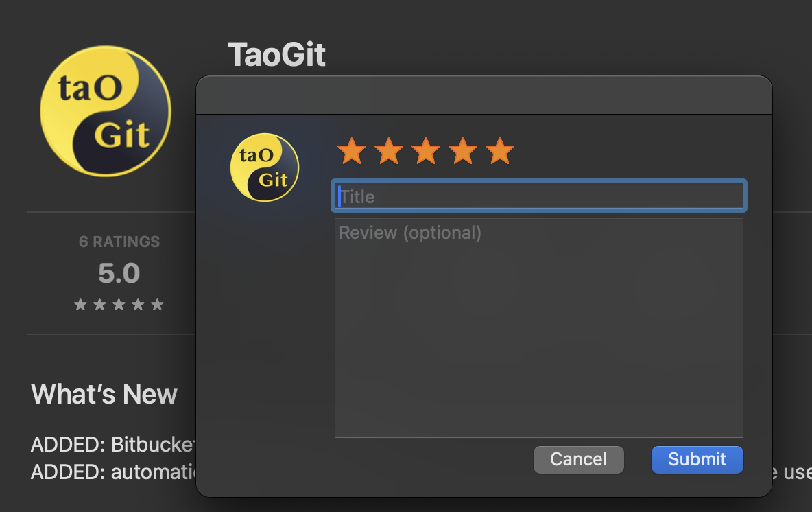
Task: Cancel the review dialog
Action: click(578, 460)
